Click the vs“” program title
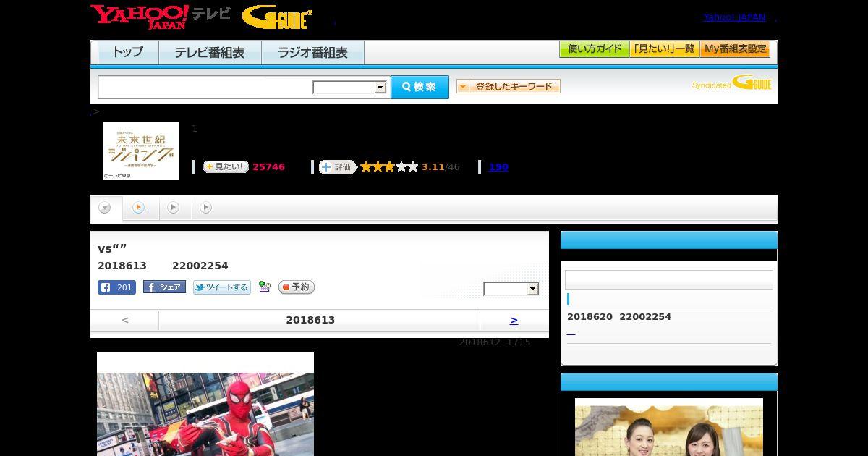868x456 pixels. (x=113, y=248)
